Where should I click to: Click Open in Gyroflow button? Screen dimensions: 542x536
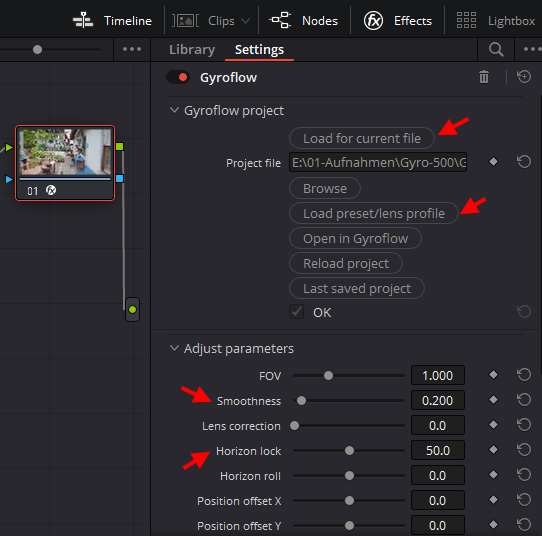[355, 238]
